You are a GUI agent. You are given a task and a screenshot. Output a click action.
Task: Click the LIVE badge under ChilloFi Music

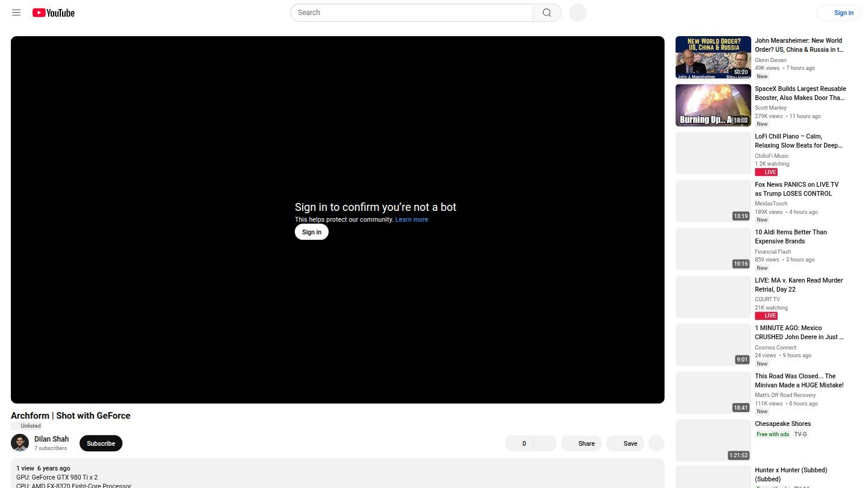click(766, 172)
